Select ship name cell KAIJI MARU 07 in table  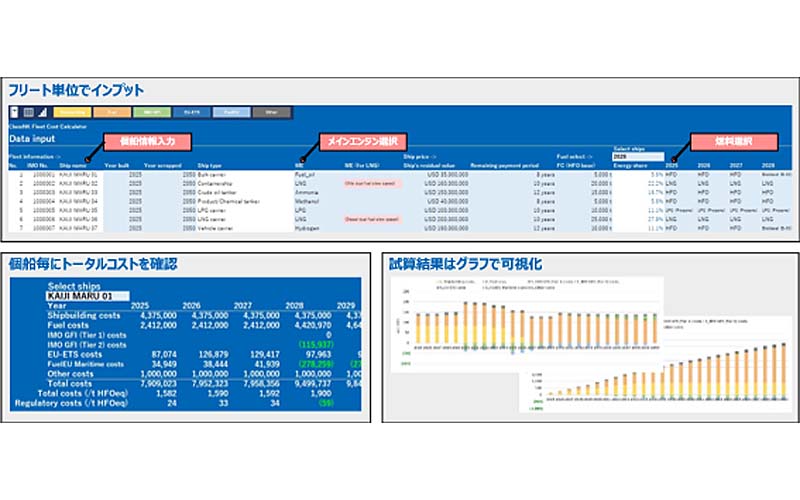[78, 228]
